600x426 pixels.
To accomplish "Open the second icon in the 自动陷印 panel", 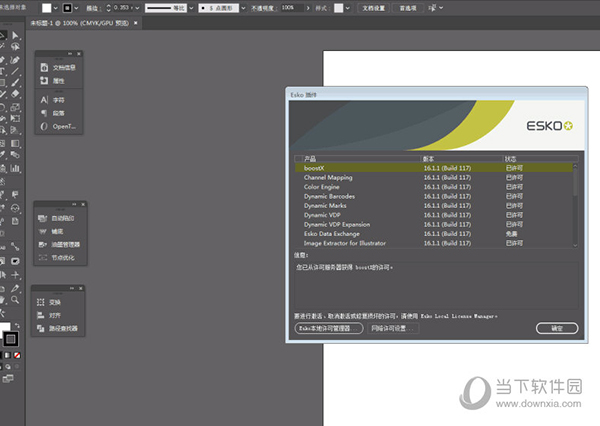I will pos(42,231).
